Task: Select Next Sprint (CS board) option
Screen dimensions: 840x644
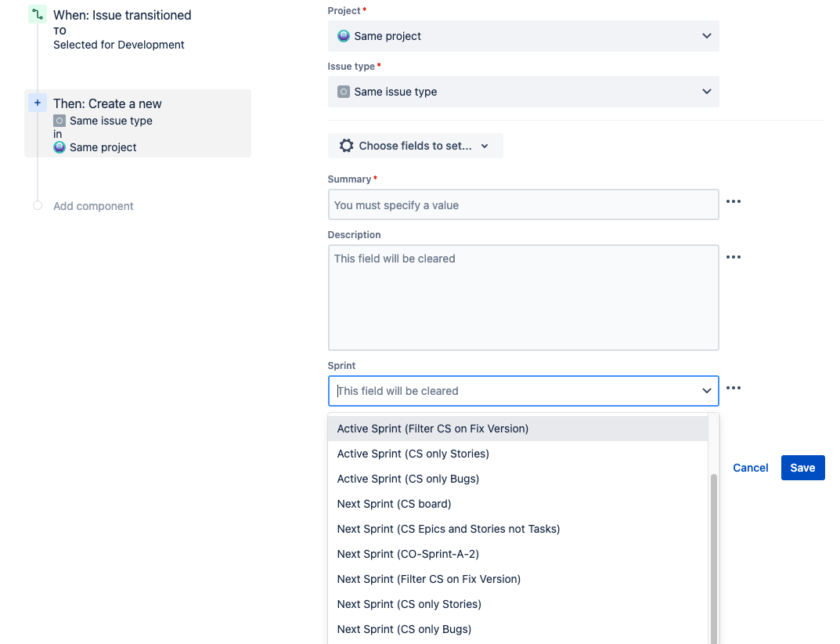Action: [394, 504]
